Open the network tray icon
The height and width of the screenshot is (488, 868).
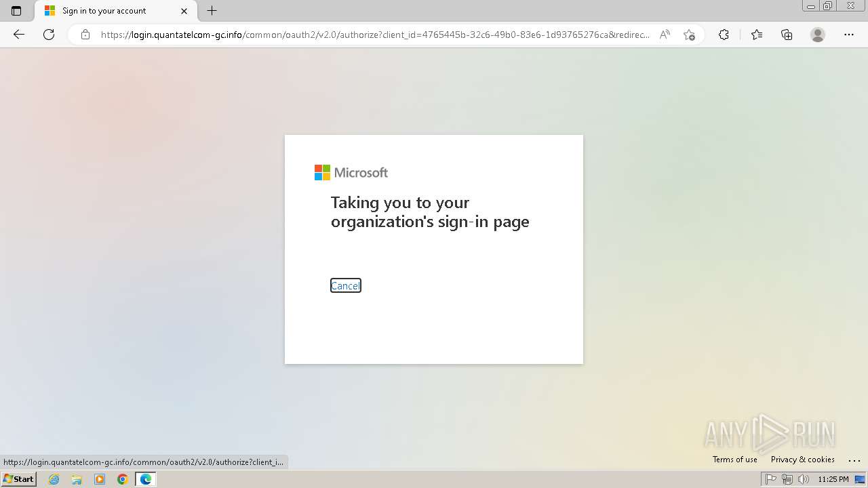787,479
